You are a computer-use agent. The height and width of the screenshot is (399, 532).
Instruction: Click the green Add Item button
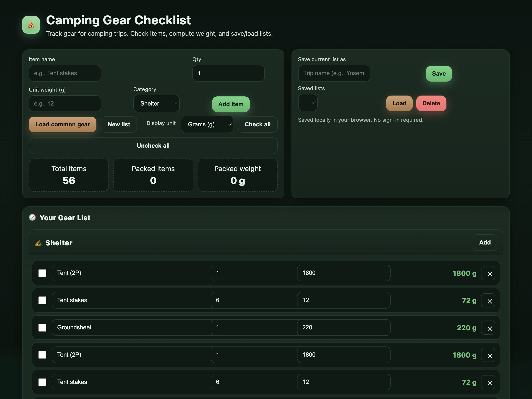(x=231, y=104)
